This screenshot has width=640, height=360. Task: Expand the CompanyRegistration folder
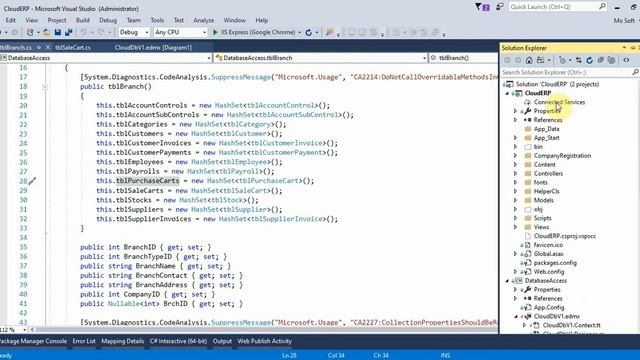[x=516, y=156]
